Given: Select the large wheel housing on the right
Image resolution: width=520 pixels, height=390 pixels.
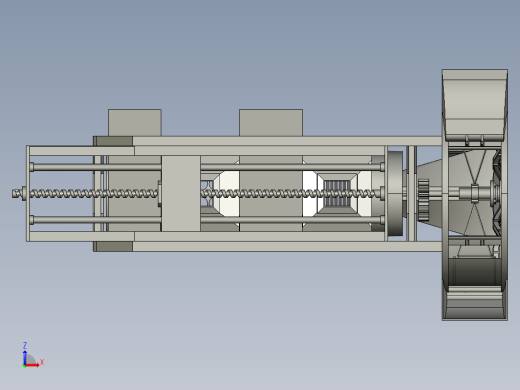Looking at the screenshot, I should [475, 195].
